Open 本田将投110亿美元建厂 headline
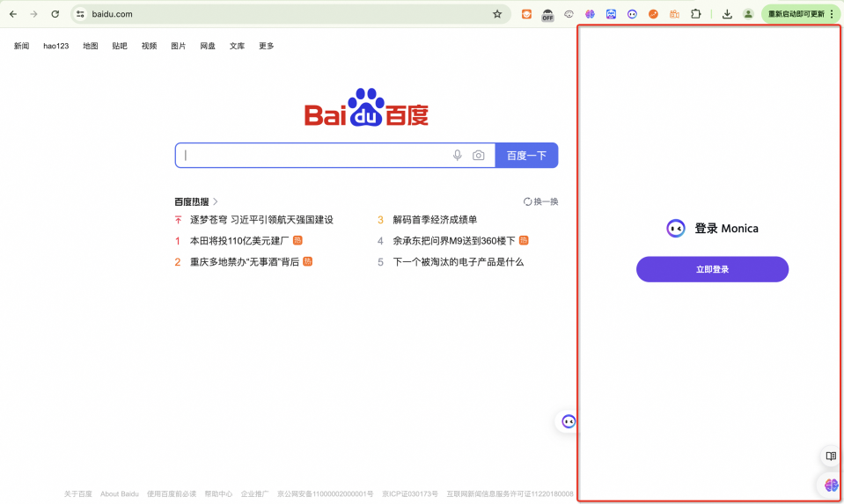The height and width of the screenshot is (504, 844). (x=239, y=240)
